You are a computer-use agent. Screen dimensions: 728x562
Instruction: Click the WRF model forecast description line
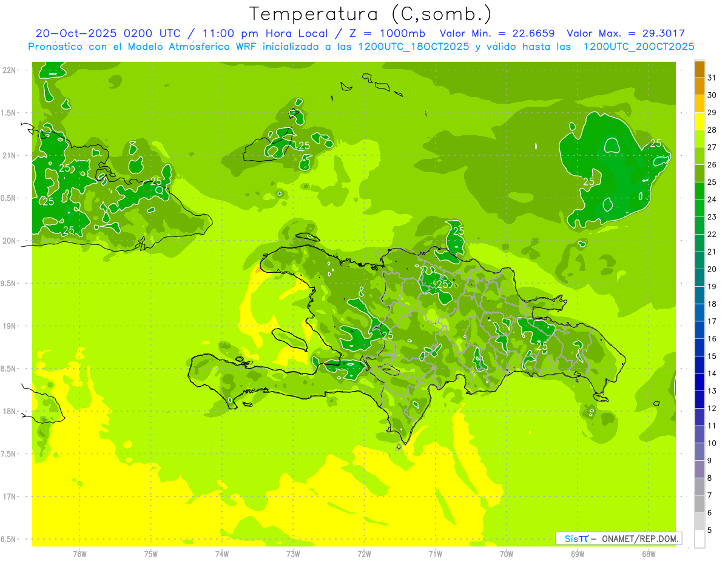point(361,47)
